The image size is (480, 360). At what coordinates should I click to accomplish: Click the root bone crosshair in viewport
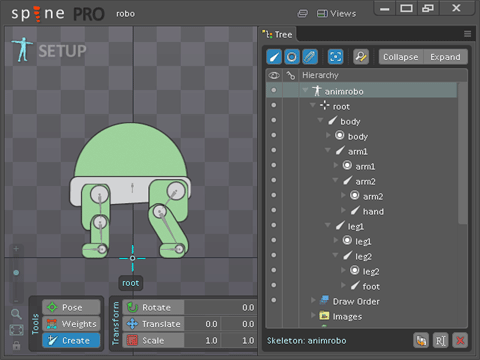pyautogui.click(x=132, y=258)
